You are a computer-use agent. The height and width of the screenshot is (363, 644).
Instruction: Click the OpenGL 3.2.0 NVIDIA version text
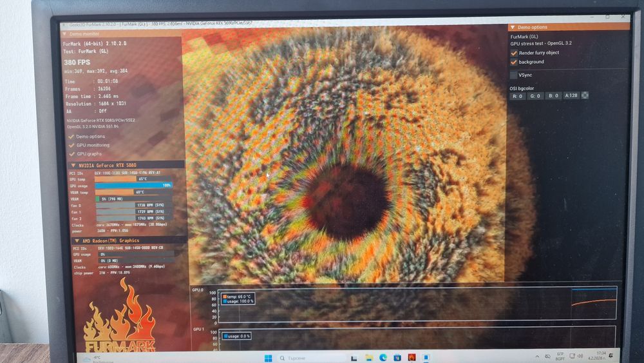click(x=92, y=126)
